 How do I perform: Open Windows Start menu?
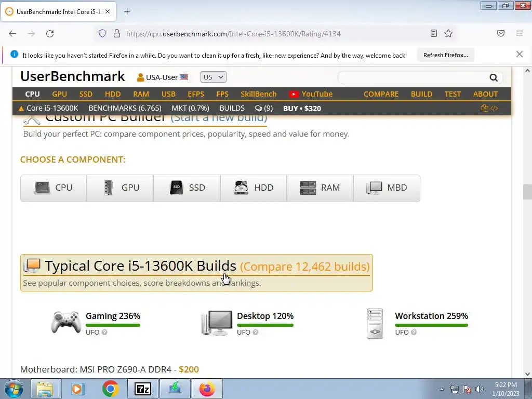pos(14,389)
